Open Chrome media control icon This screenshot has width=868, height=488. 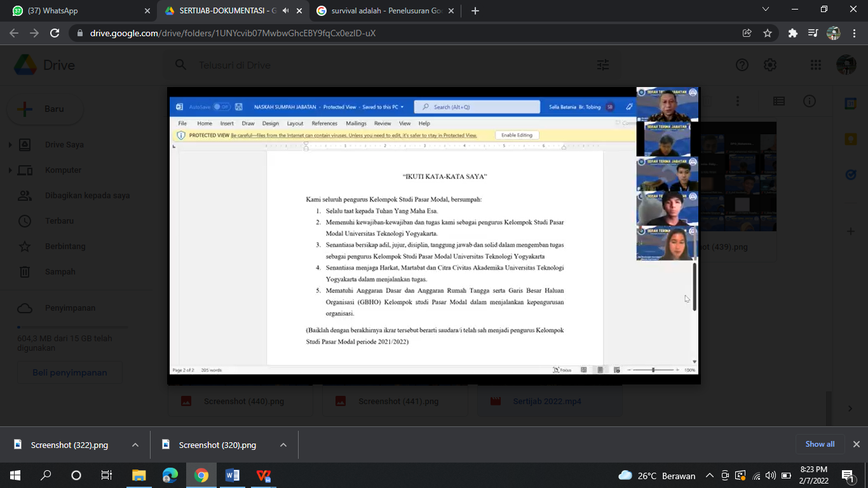[x=813, y=33]
